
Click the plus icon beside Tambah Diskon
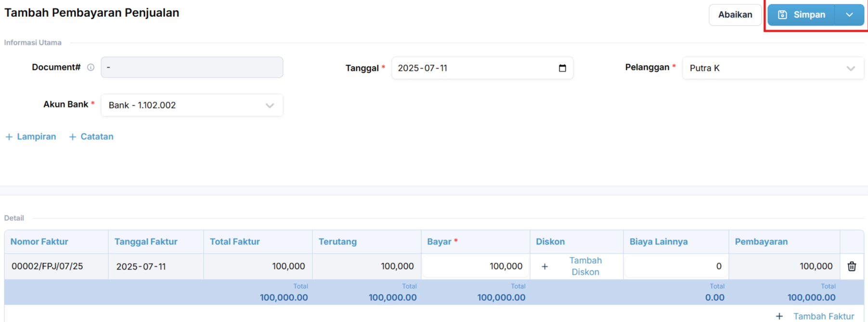(544, 267)
